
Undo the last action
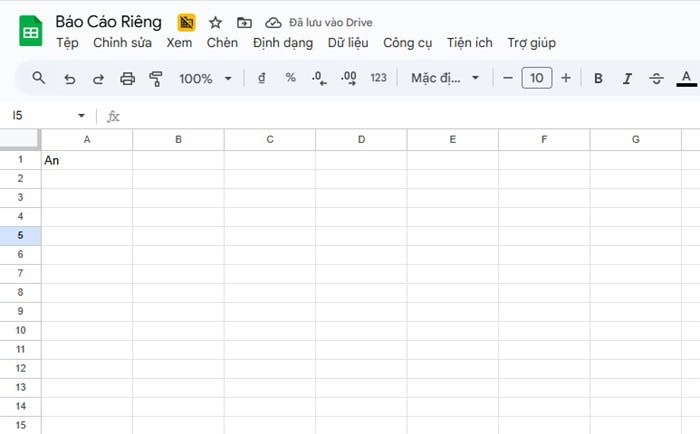pyautogui.click(x=69, y=78)
